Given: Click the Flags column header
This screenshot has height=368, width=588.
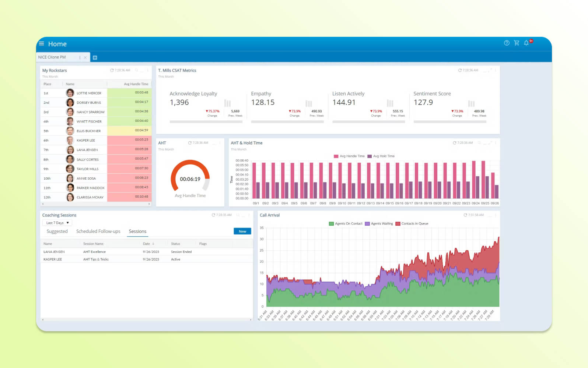Looking at the screenshot, I should click(203, 244).
